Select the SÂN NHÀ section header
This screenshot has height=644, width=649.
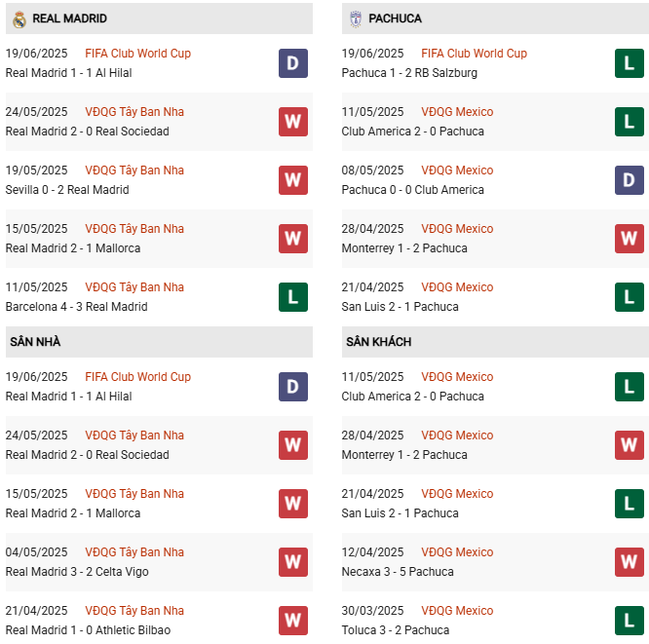35,342
